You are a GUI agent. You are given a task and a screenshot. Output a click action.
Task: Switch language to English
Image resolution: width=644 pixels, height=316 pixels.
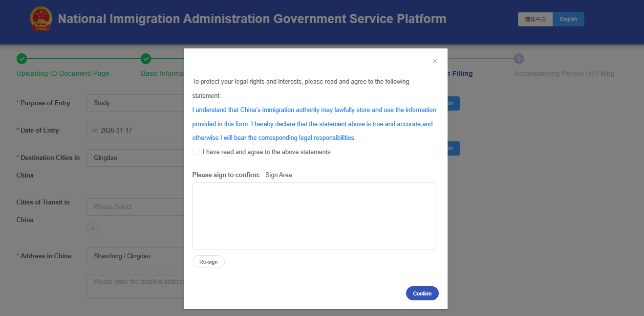tap(568, 19)
